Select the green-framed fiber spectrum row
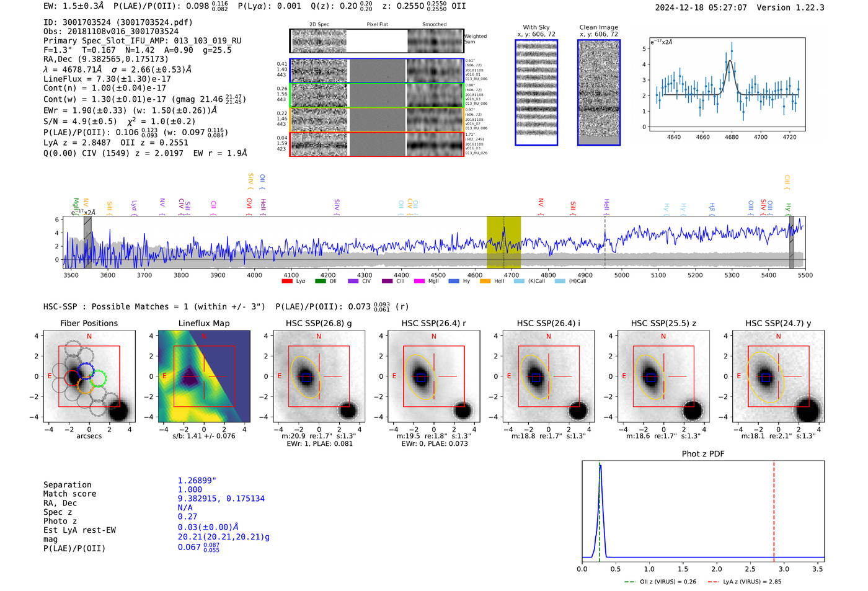 [376, 96]
